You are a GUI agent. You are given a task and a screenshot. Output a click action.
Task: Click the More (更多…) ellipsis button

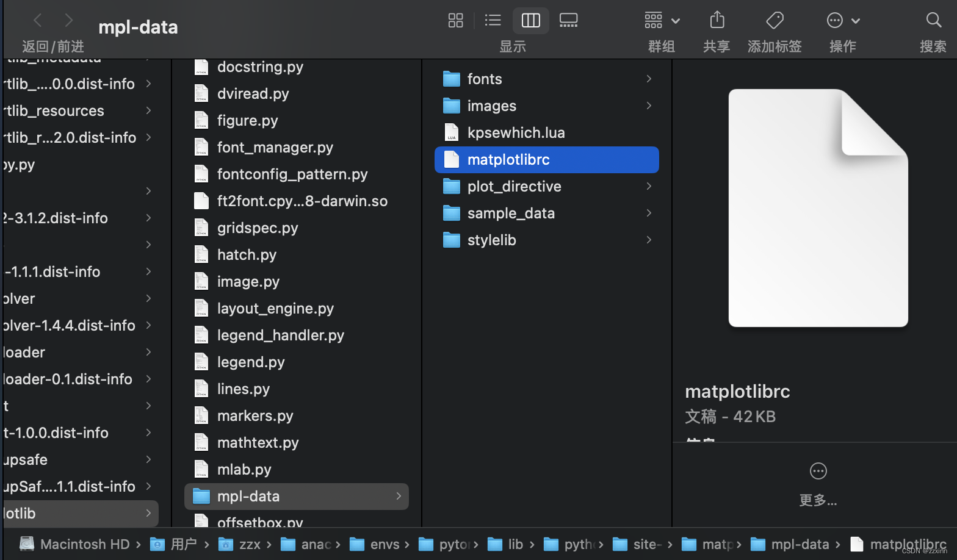pyautogui.click(x=818, y=471)
